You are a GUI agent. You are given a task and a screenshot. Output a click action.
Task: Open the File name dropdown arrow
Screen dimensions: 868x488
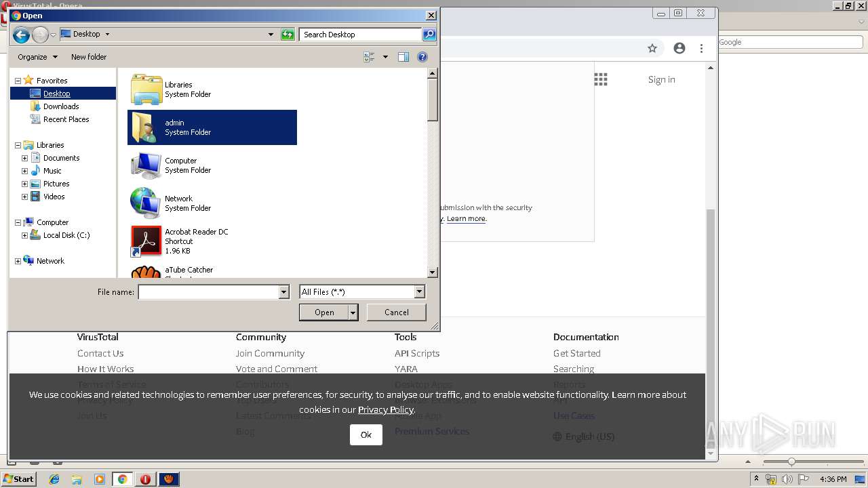284,292
